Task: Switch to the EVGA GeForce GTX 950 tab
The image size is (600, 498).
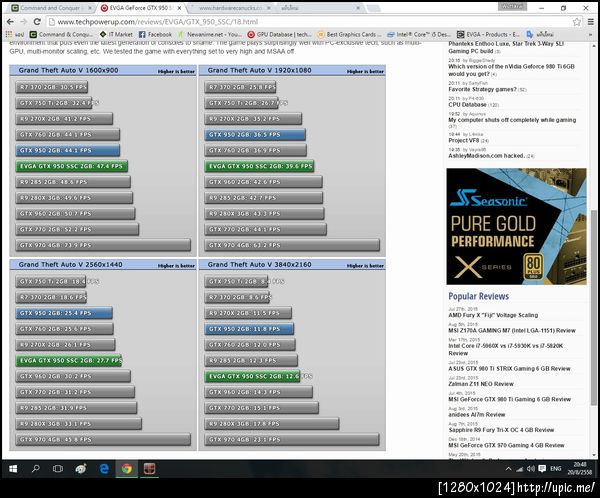Action: pos(136,8)
